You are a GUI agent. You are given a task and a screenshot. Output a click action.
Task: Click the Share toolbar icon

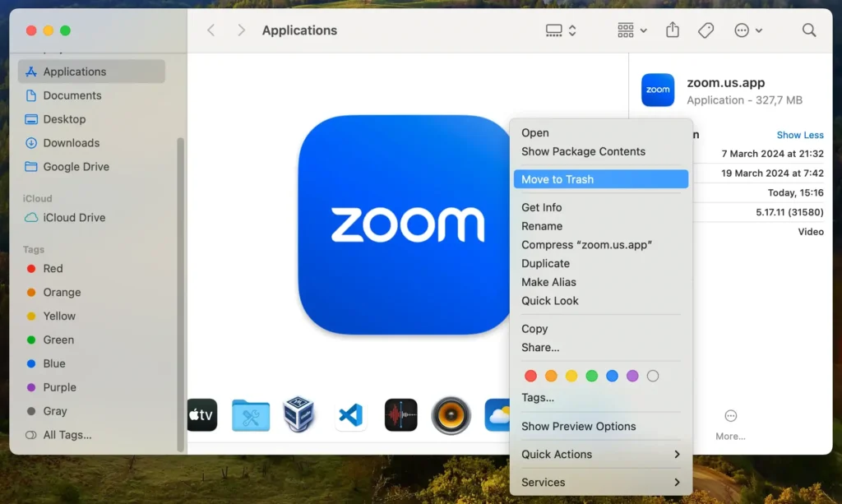(673, 30)
